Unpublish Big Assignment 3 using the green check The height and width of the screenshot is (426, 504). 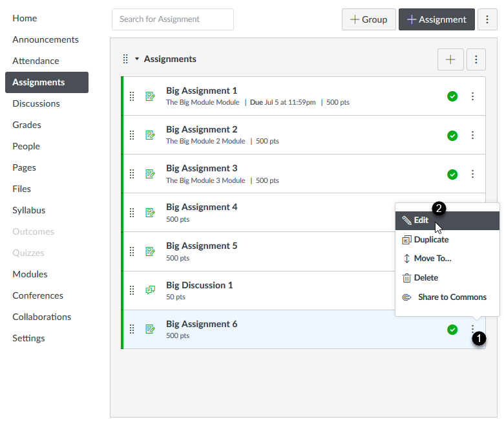(x=452, y=174)
